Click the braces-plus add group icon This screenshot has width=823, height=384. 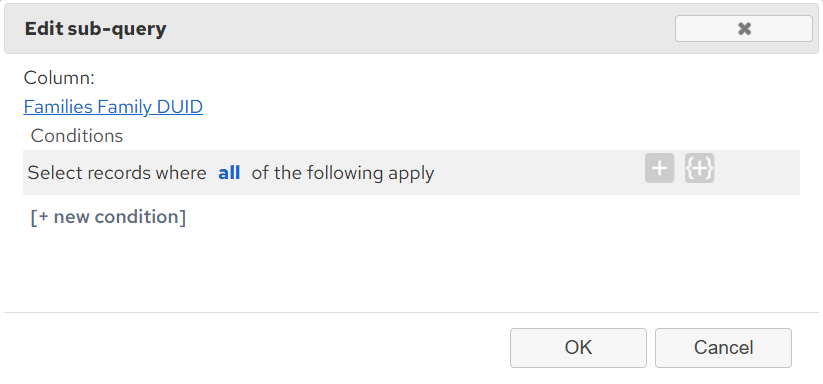[699, 168]
